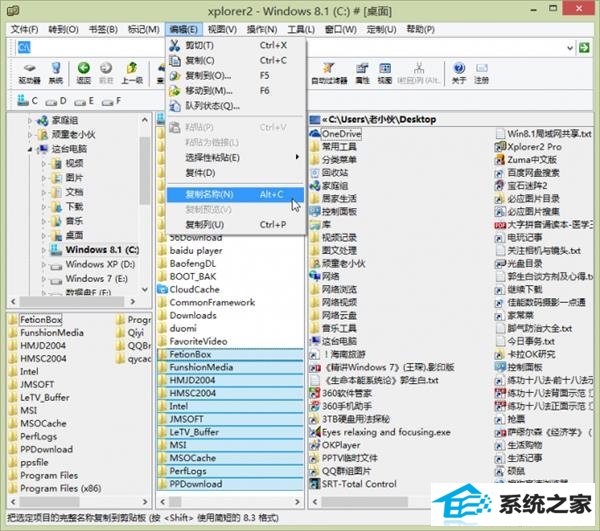The height and width of the screenshot is (531, 600).
Task: Click the greyed 前进 forward icon
Action: [x=106, y=73]
